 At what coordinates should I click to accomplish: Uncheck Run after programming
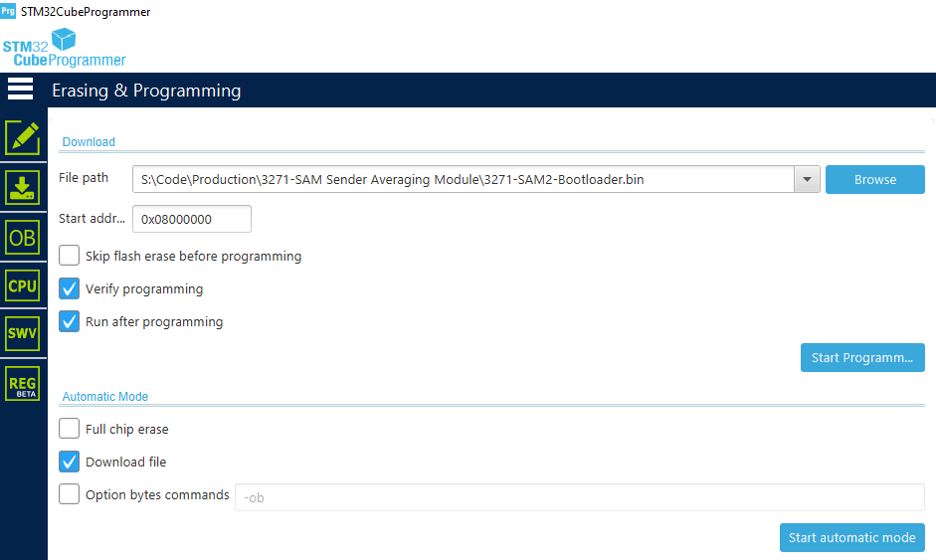tap(70, 321)
